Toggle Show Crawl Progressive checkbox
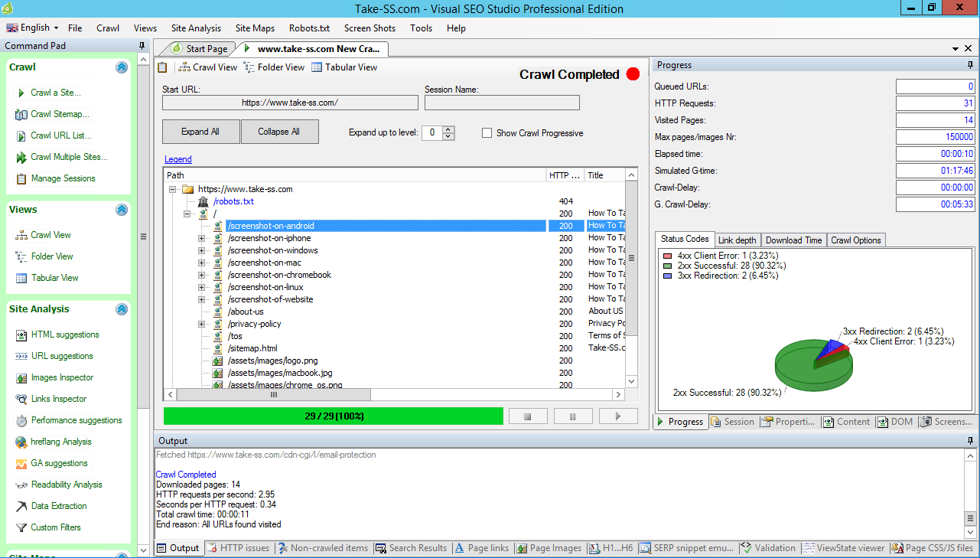Image resolution: width=980 pixels, height=558 pixels. click(487, 133)
